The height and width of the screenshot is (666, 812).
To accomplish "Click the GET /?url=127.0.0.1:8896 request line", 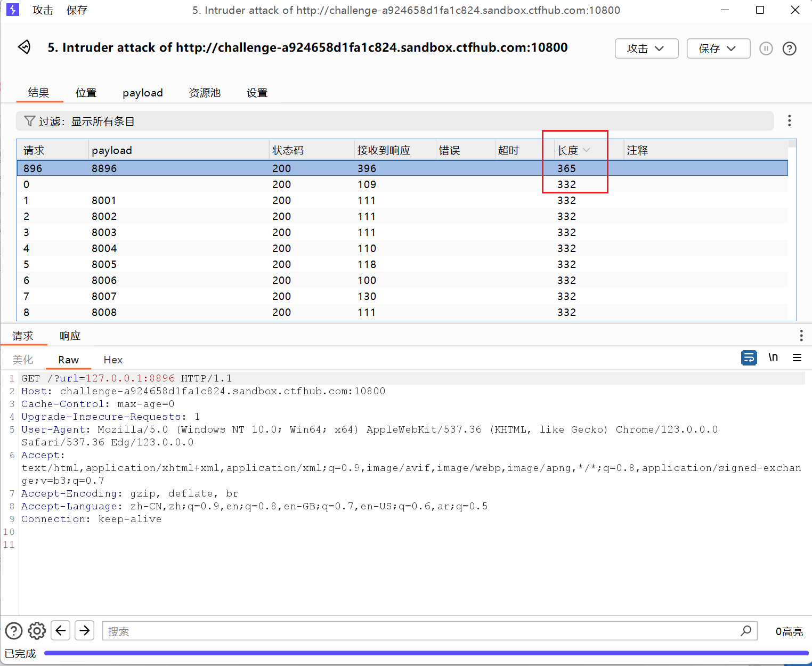I will [x=126, y=378].
